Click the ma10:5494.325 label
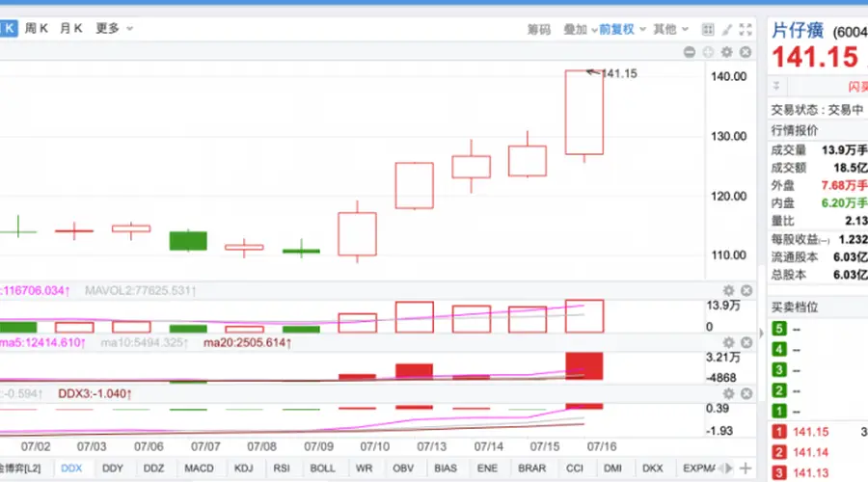Viewport: 868px width, 482px height. 145,342
